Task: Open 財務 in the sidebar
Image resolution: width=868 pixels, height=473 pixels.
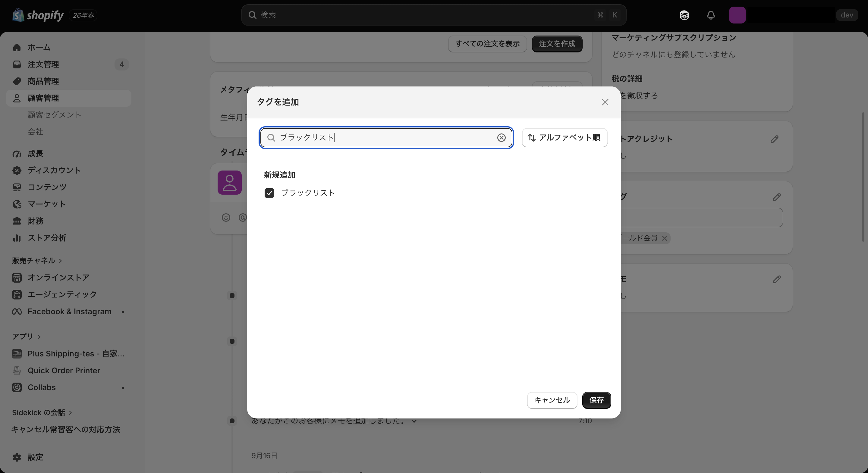Action: coord(68,221)
